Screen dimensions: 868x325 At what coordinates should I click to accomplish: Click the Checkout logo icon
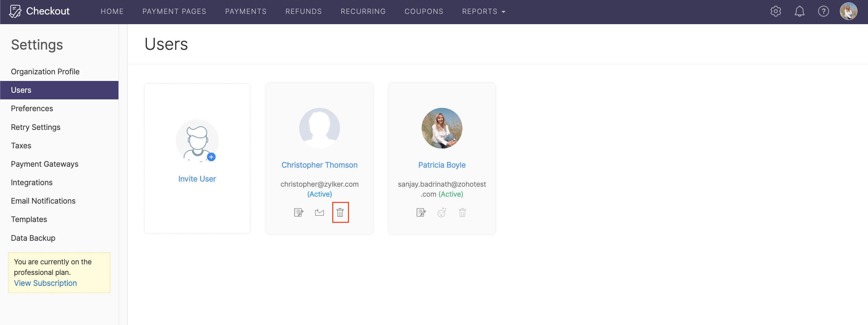[x=15, y=11]
